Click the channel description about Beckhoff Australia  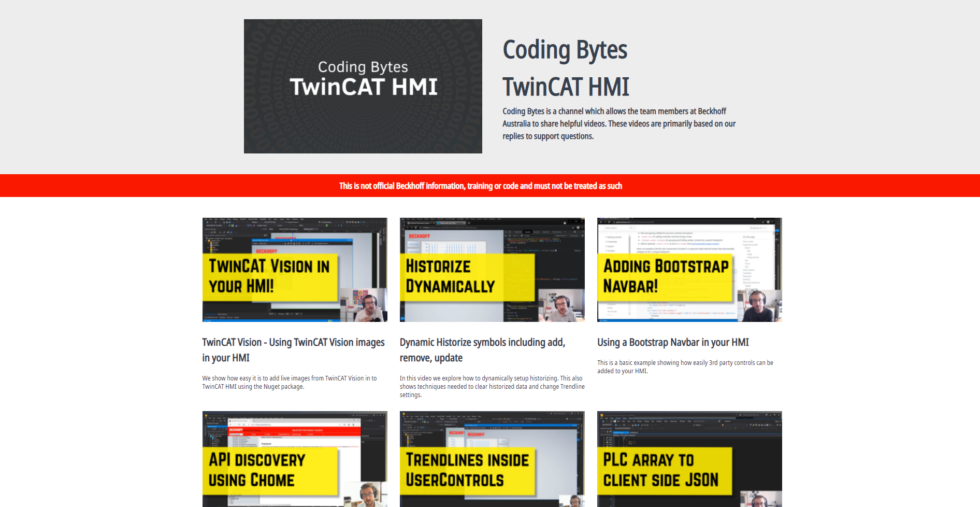(619, 124)
